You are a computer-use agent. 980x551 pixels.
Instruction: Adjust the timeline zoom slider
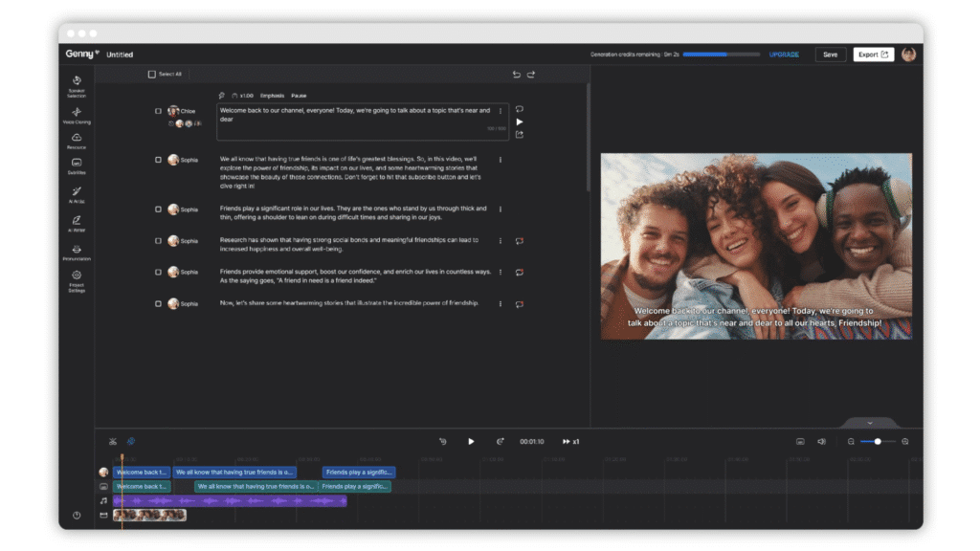click(878, 441)
